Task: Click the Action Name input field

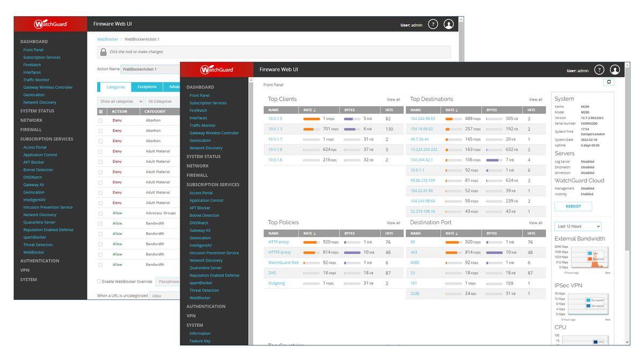Action: pos(151,69)
